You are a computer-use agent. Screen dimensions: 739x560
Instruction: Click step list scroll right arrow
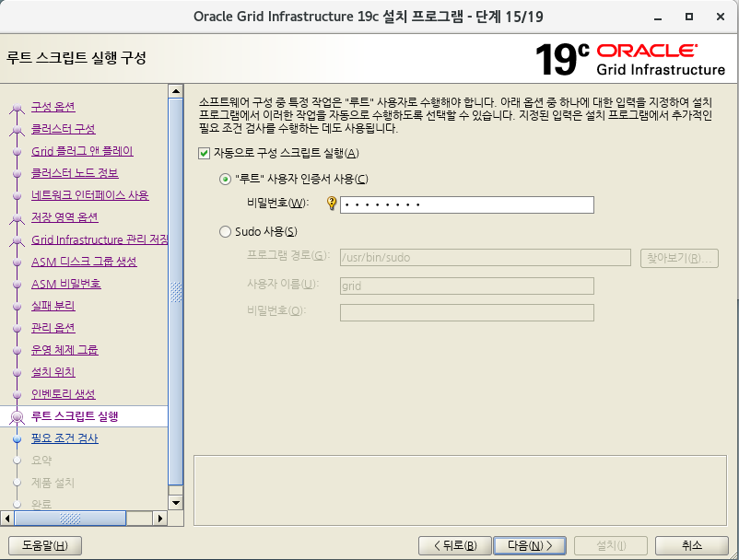click(x=160, y=519)
